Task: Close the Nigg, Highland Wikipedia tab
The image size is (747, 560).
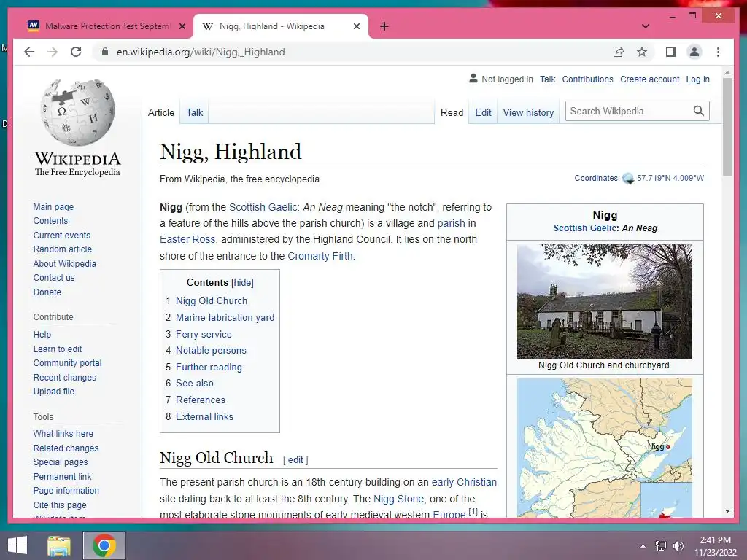Action: point(356,26)
